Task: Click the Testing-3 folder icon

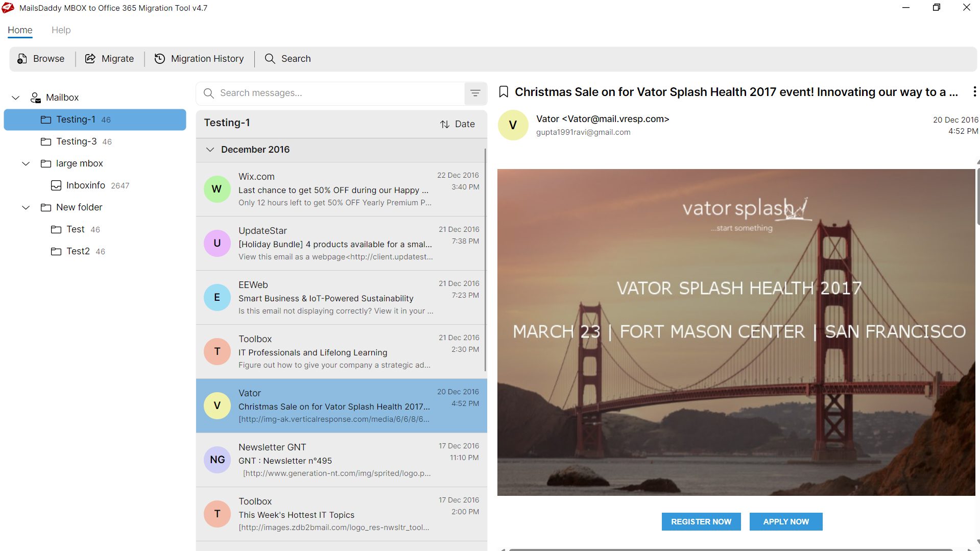Action: (x=46, y=141)
